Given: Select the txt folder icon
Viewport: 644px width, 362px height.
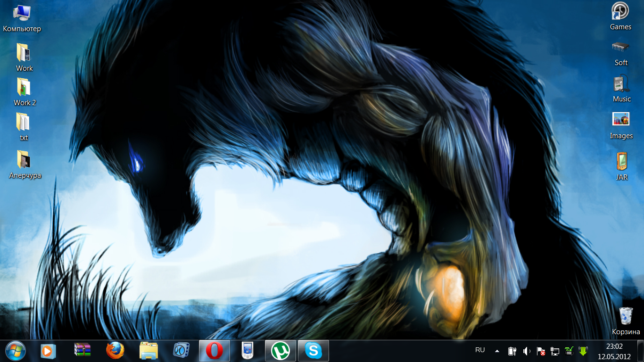Looking at the screenshot, I should pyautogui.click(x=24, y=127).
